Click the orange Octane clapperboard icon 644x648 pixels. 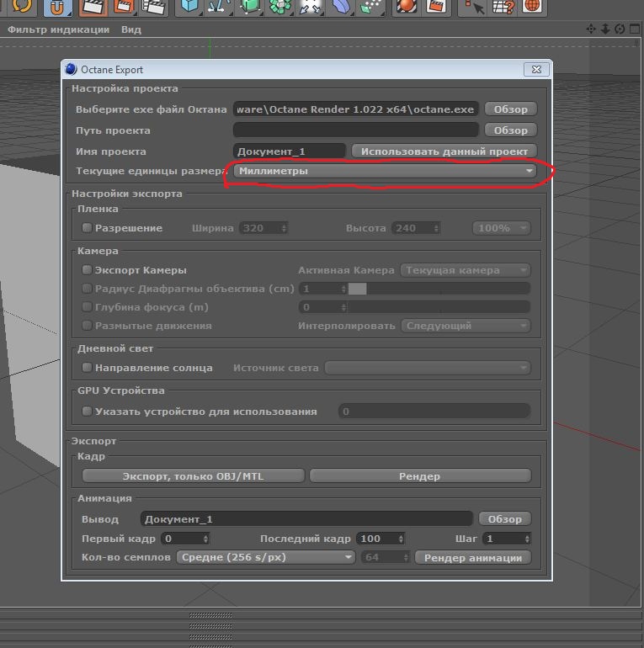tap(437, 7)
